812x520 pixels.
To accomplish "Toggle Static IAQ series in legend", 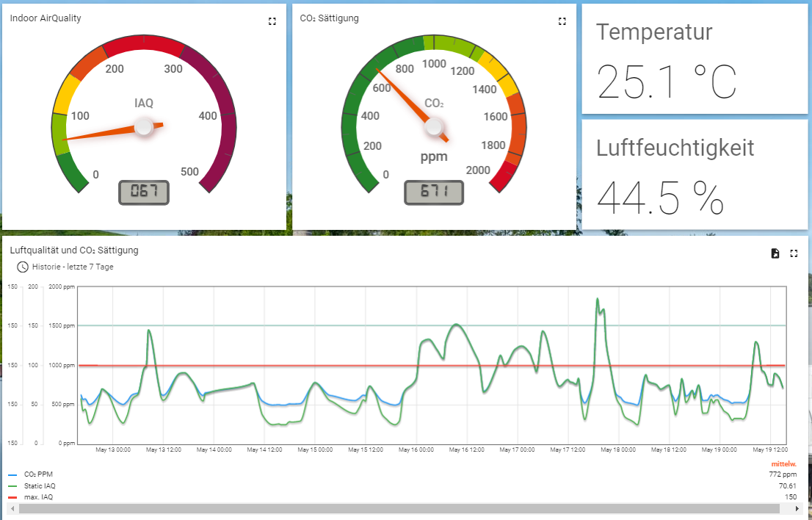I will click(40, 485).
